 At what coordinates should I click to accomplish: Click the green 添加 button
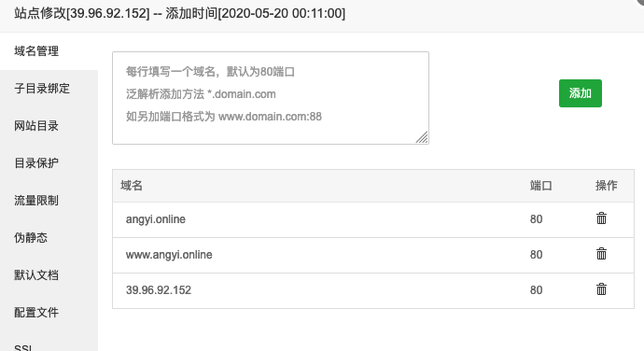tap(580, 93)
